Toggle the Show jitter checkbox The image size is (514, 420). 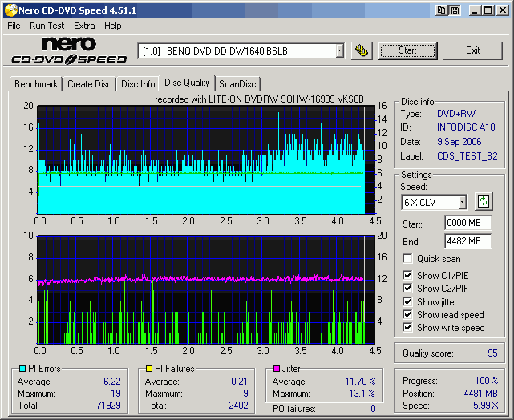tap(408, 301)
